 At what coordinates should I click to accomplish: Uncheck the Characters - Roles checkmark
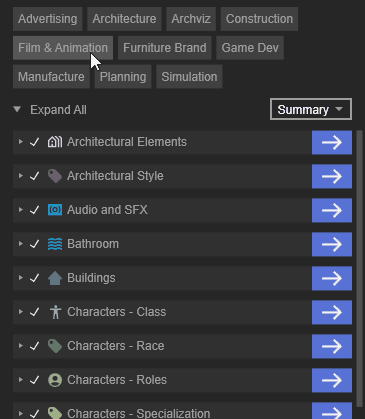pyautogui.click(x=35, y=380)
